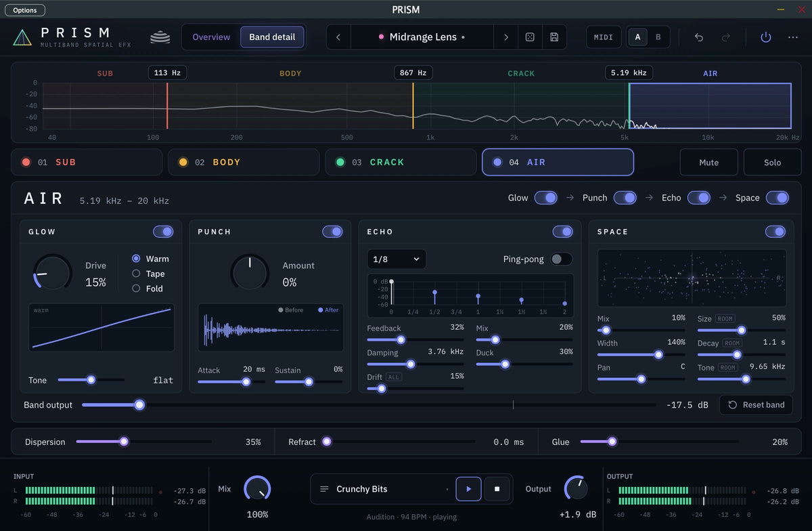Click the Reset band button
The width and height of the screenshot is (812, 531).
pos(756,405)
